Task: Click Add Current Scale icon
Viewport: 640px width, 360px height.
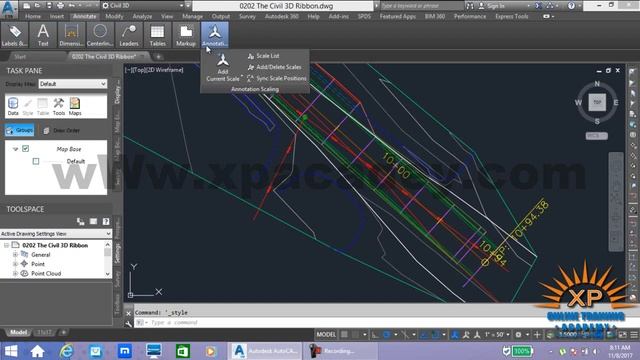Action: (223, 67)
